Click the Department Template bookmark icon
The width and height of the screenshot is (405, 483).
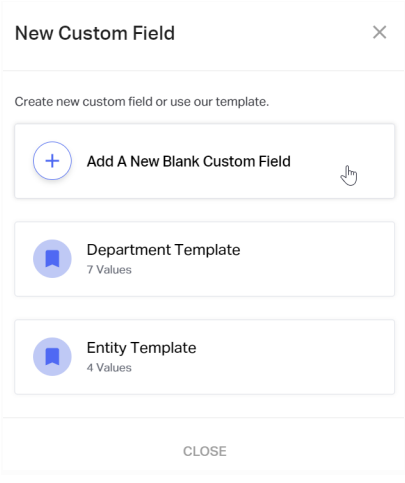52,259
